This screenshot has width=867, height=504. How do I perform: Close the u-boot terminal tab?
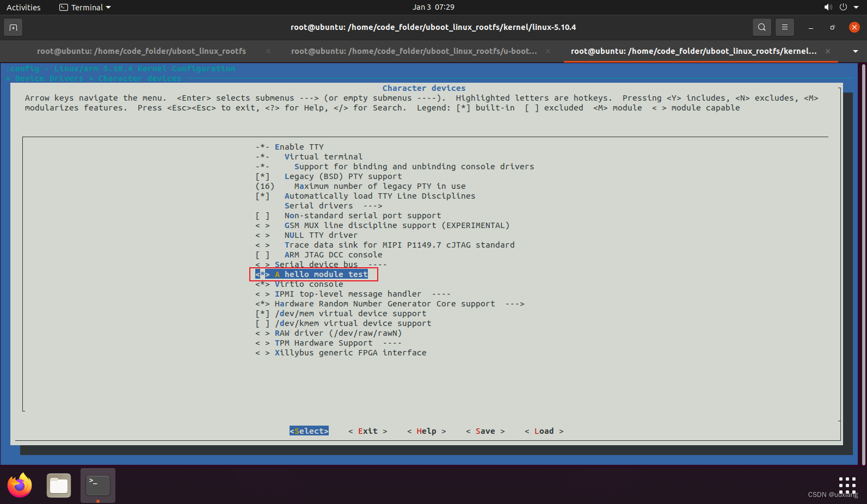pos(548,51)
